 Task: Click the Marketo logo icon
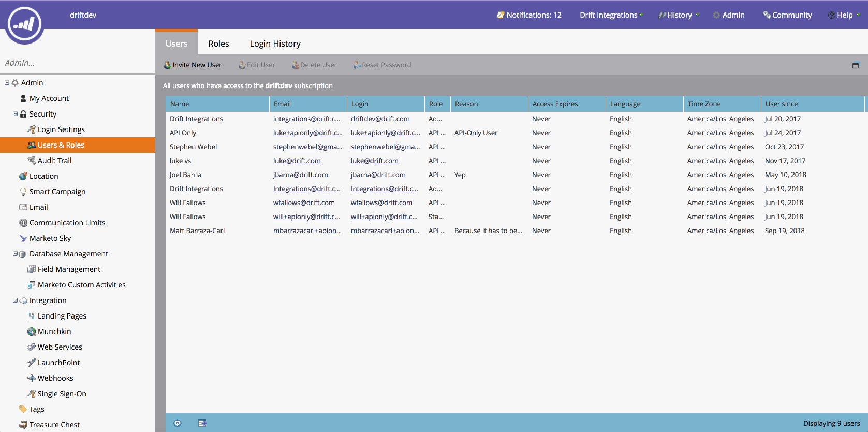tap(24, 24)
